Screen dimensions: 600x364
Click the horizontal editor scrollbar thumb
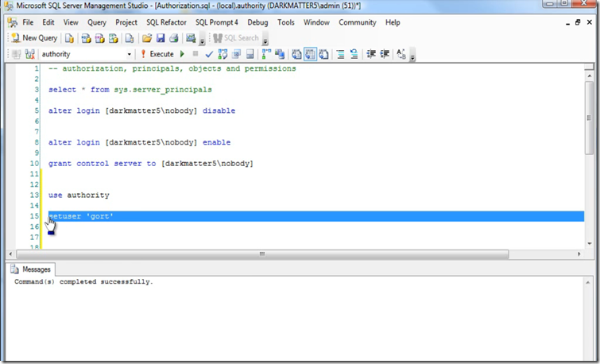point(262,254)
